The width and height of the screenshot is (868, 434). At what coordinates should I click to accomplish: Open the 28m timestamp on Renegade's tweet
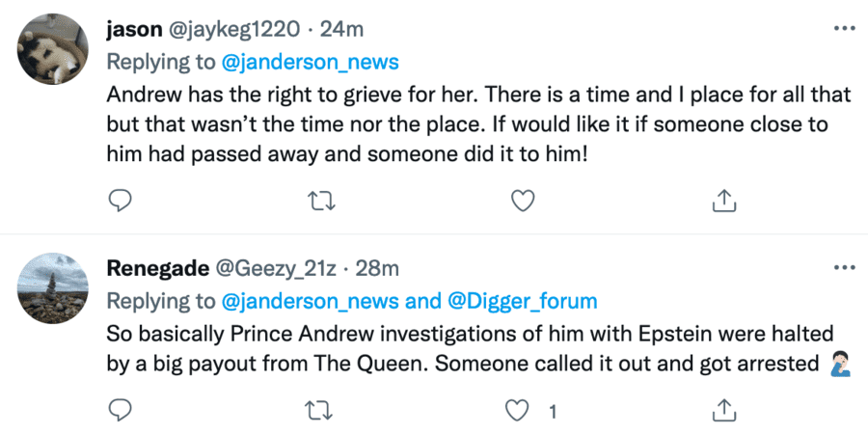pyautogui.click(x=379, y=267)
